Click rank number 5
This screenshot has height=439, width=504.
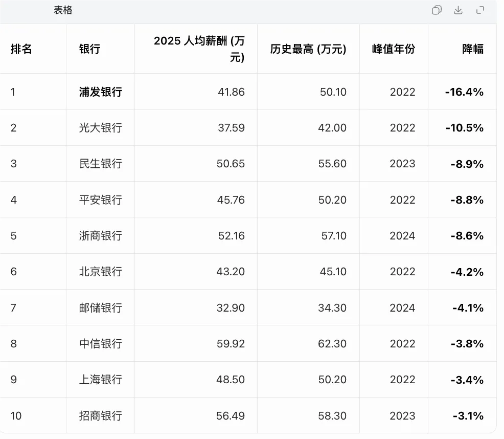[x=13, y=236]
